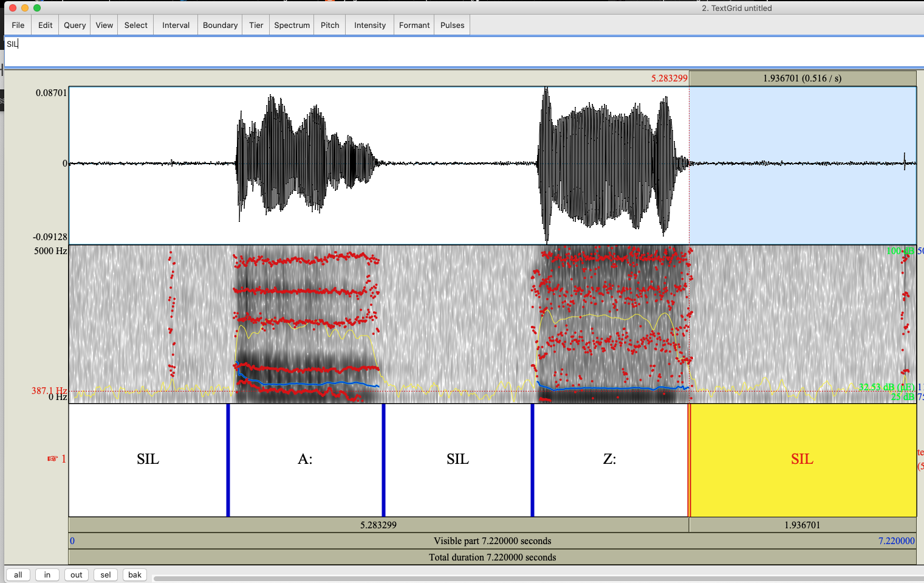
Task: Click the yellow macOS minimize window button
Action: (25, 8)
